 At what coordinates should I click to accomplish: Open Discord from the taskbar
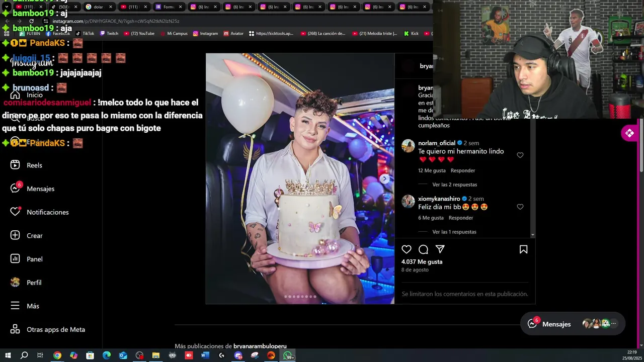[238, 355]
